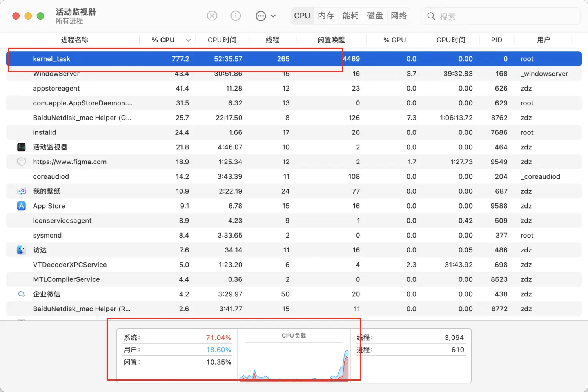Focus the 搜索 search field
588x392 pixels.
pos(501,16)
